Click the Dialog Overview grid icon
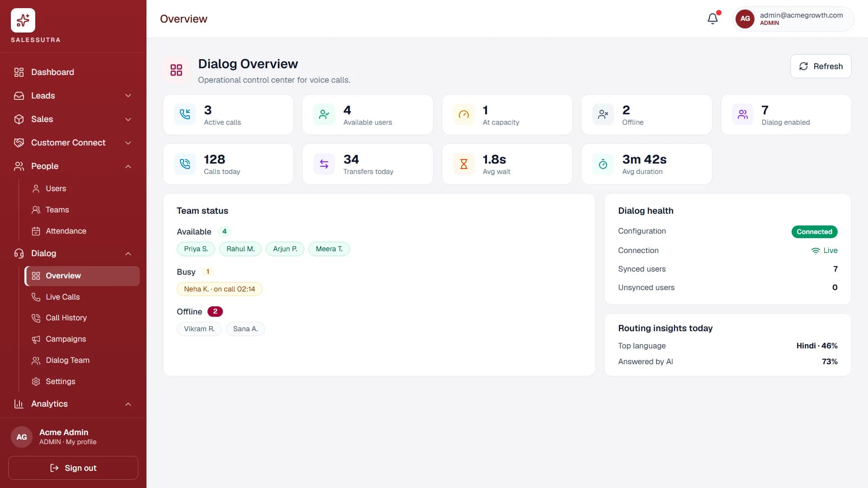This screenshot has width=868, height=488. tap(176, 70)
